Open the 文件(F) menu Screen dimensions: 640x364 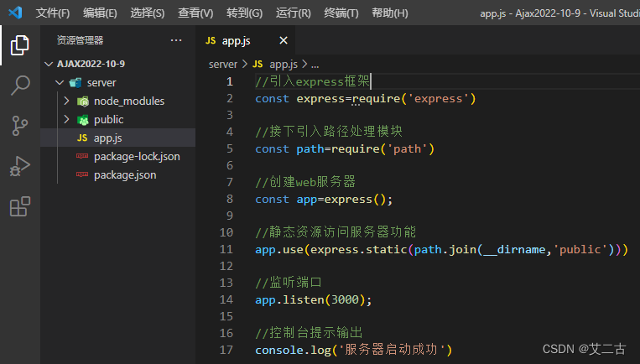point(53,13)
